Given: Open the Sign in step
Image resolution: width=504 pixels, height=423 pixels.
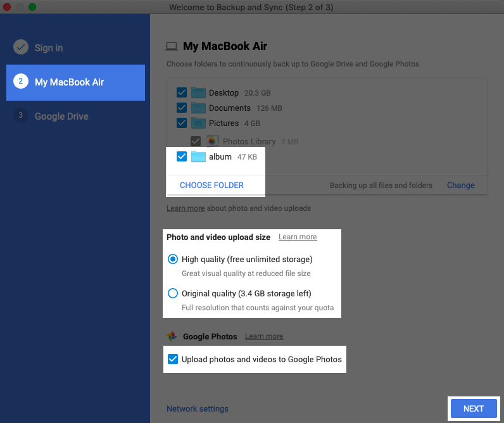Looking at the screenshot, I should coord(49,48).
